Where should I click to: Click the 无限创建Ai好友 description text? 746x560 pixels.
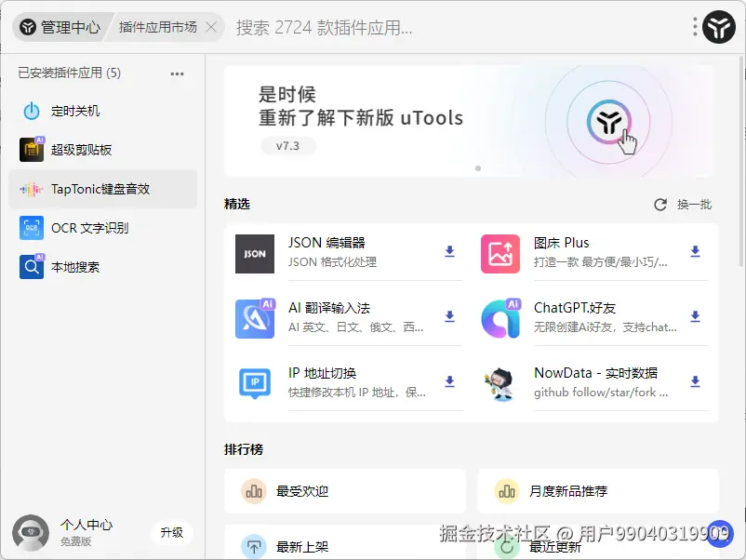click(606, 327)
